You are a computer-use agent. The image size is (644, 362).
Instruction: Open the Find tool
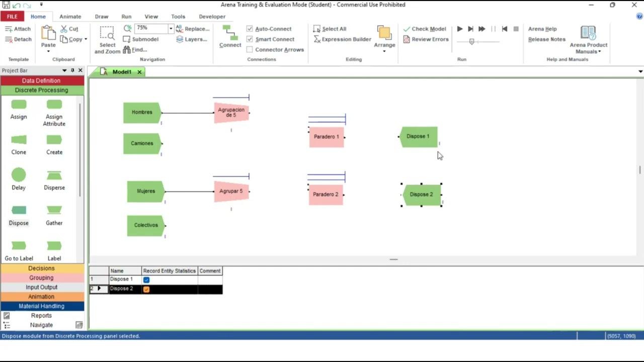(135, 50)
